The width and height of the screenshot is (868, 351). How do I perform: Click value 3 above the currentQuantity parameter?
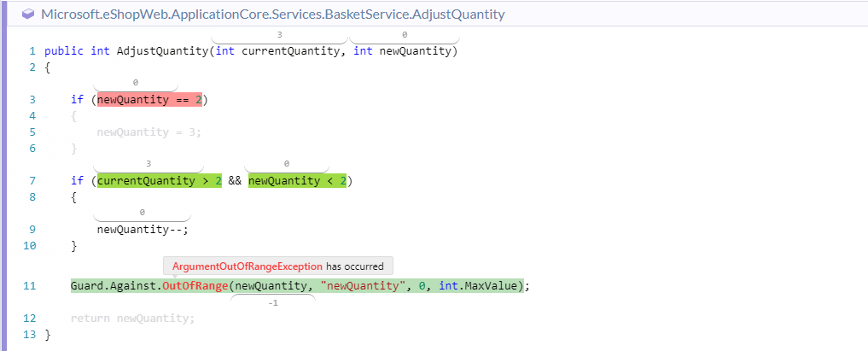(279, 35)
